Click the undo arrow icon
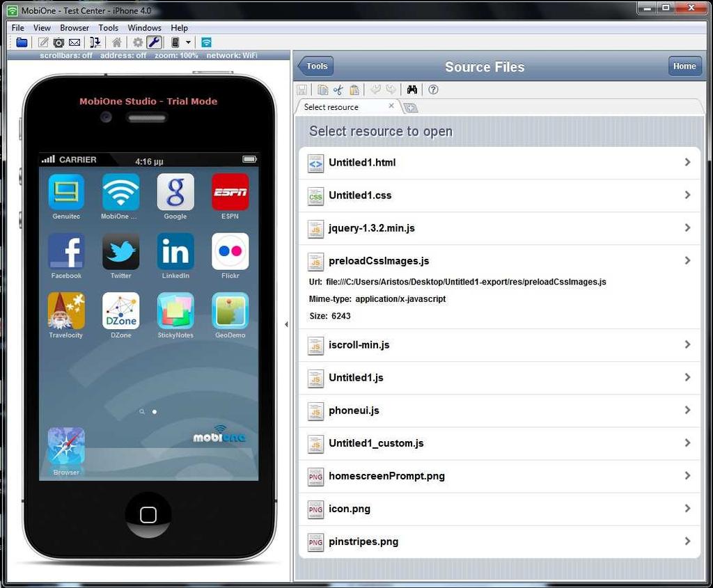Viewport: 713px width, 588px height. point(375,90)
